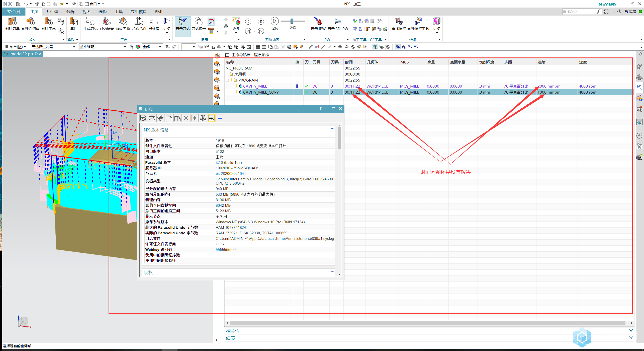Open the 整个装配 scope dropdown
The width and height of the screenshot is (644, 351).
point(103,47)
